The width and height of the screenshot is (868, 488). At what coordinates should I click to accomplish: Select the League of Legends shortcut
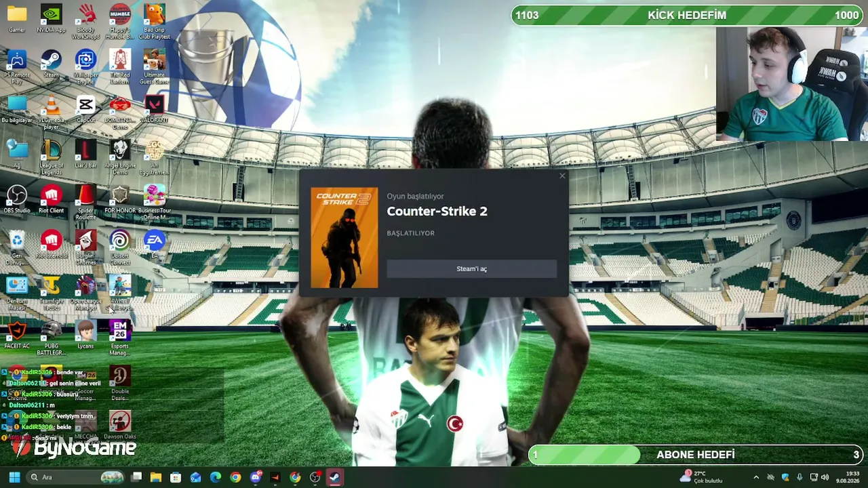pos(51,158)
